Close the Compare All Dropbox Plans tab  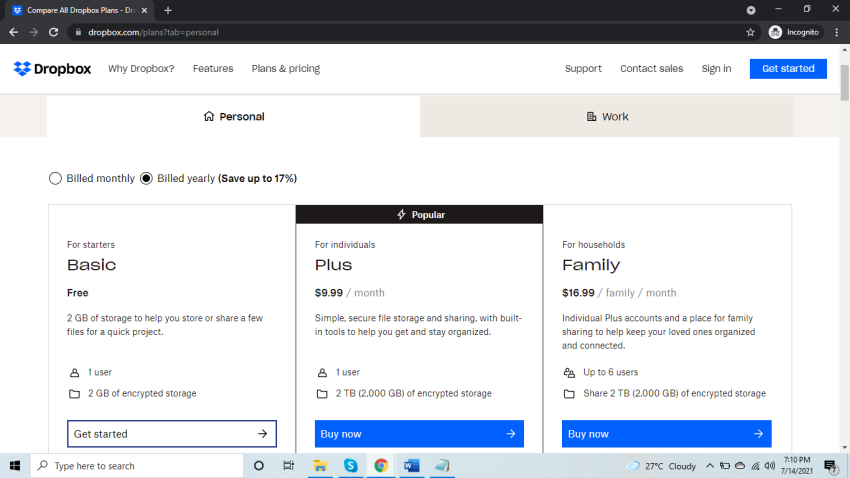tap(144, 10)
